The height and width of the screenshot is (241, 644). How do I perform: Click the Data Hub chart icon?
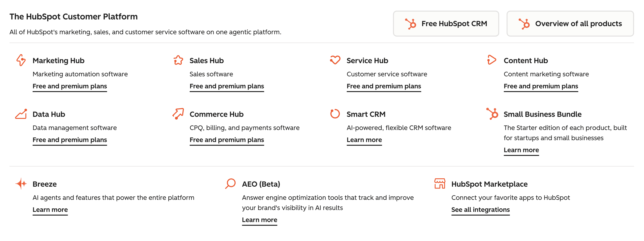coord(21,114)
